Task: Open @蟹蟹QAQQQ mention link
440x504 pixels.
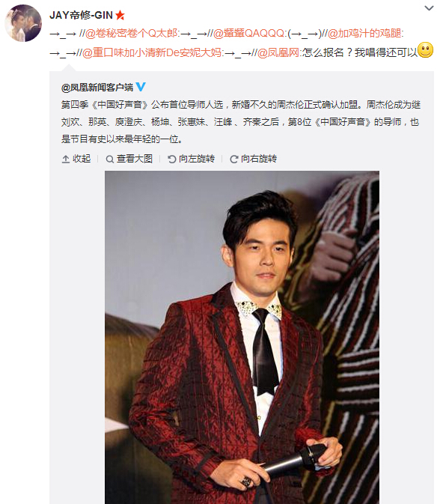Action: click(249, 33)
